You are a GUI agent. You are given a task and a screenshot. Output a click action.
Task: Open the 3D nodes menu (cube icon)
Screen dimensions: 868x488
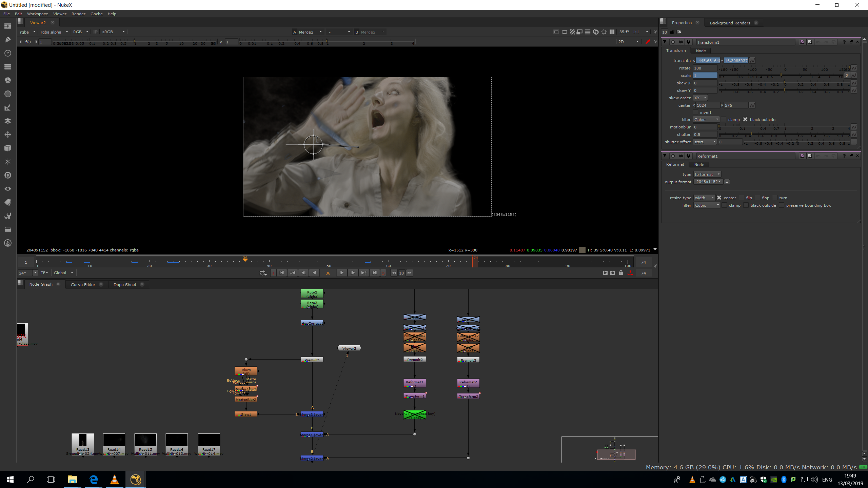pyautogui.click(x=7, y=148)
